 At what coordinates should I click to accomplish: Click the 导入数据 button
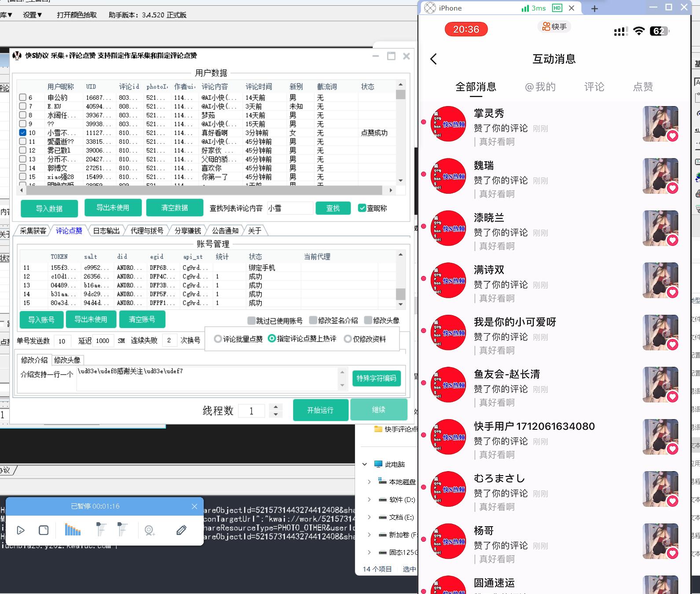(x=49, y=209)
